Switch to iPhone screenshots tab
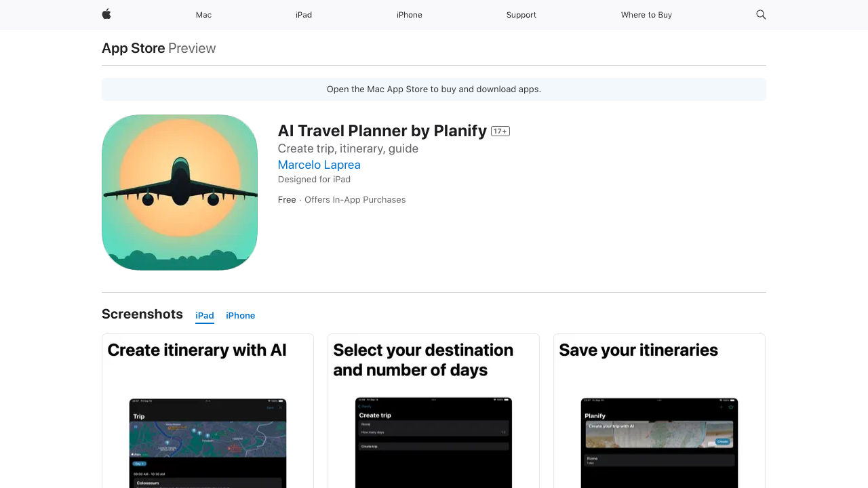 pos(241,315)
